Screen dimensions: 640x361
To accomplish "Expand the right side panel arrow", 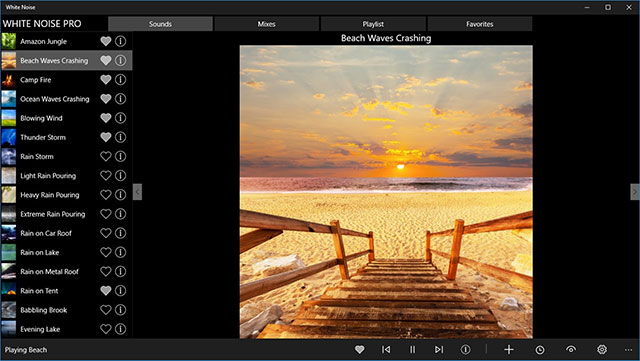I will tap(635, 192).
